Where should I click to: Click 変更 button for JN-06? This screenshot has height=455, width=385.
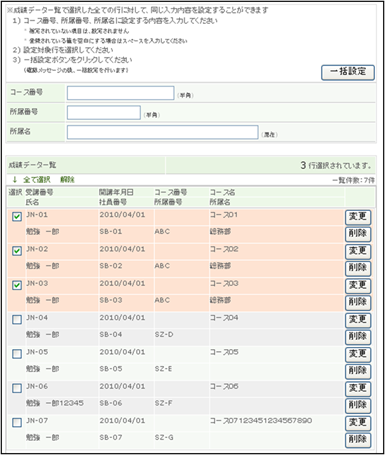358,388
